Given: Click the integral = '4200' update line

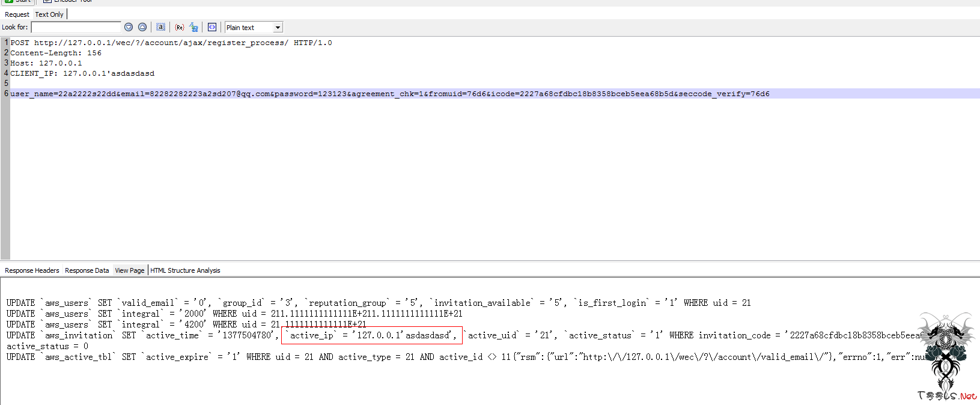Looking at the screenshot, I should [x=186, y=324].
